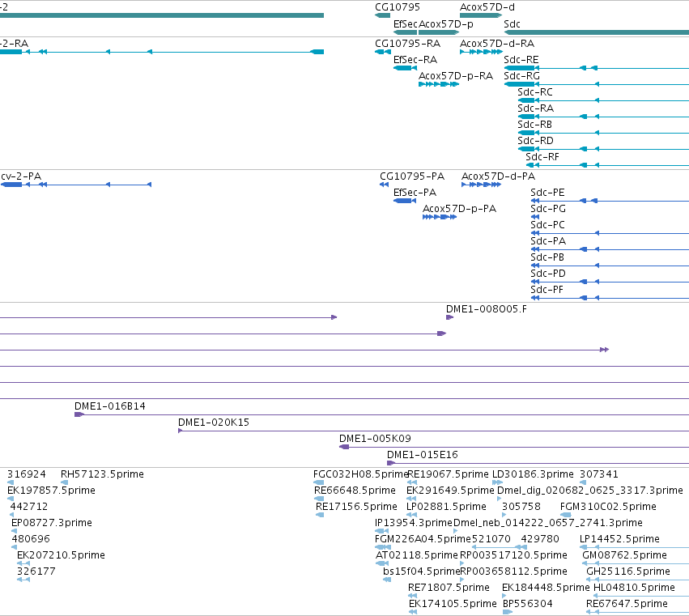Viewport: 689px width, 616px height.
Task: Click the DME1-005K09 clone label
Action: 375,439
